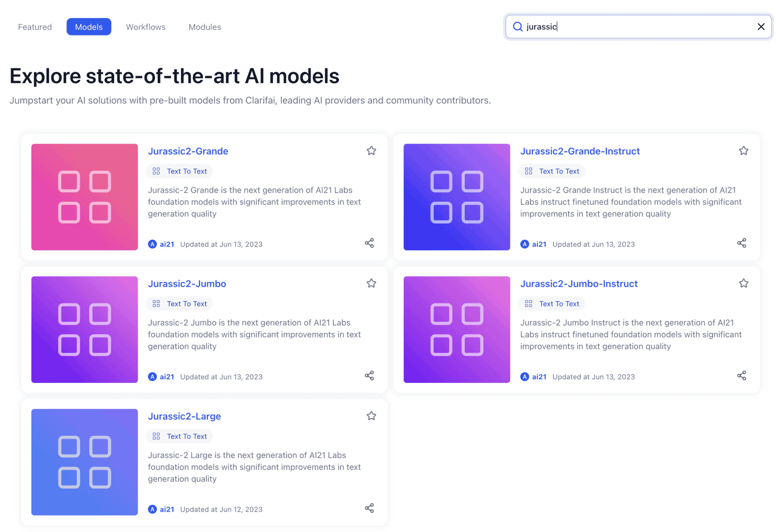Screen dimensions: 776x532
Task: Open share options for Jurassic2-Jumbo-Instruct
Action: click(742, 376)
